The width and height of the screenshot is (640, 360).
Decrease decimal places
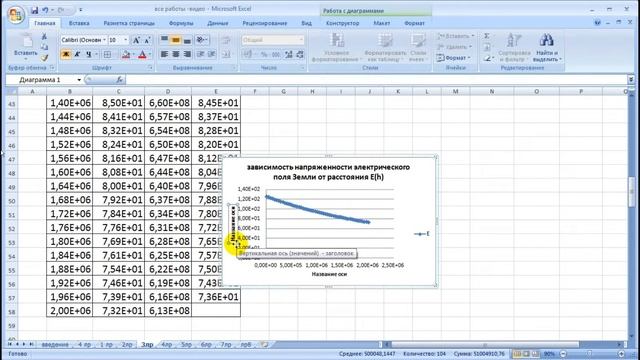(300, 54)
